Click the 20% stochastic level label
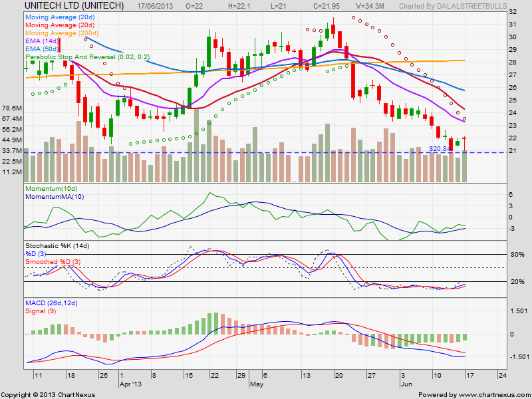The height and width of the screenshot is (399, 532). [517, 282]
